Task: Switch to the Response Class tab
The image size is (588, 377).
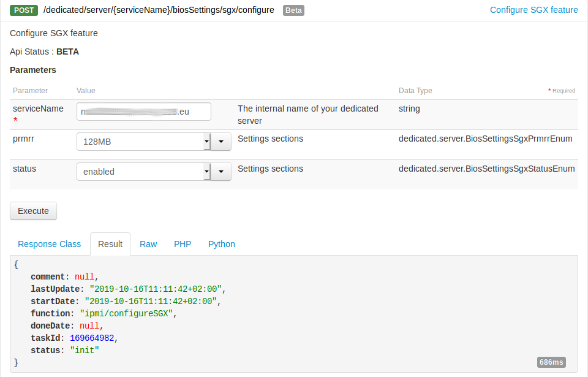Action: tap(49, 244)
